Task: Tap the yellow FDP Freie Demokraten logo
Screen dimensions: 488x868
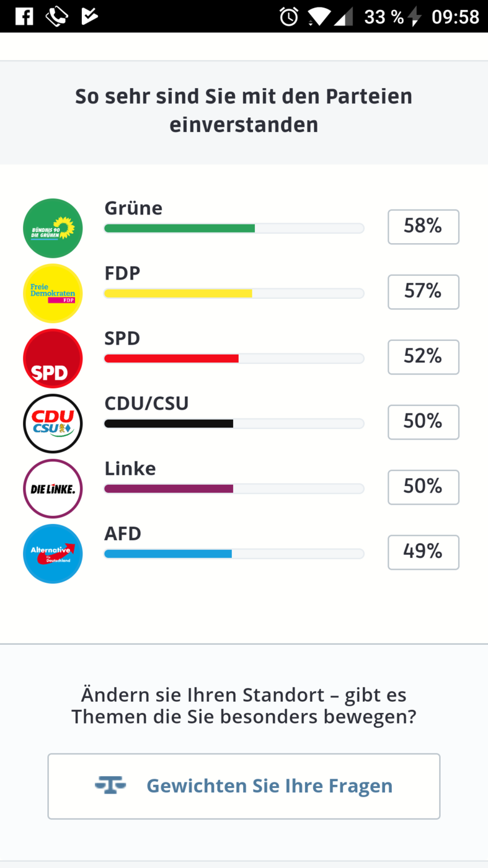Action: coord(53,293)
